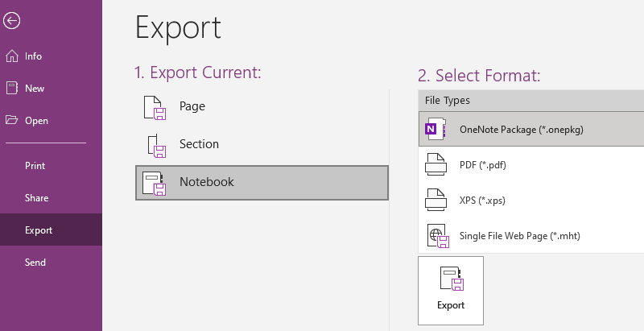The image size is (644, 331).
Task: Select OneNote Package (*.onepkg) format
Action: pyautogui.click(x=531, y=129)
